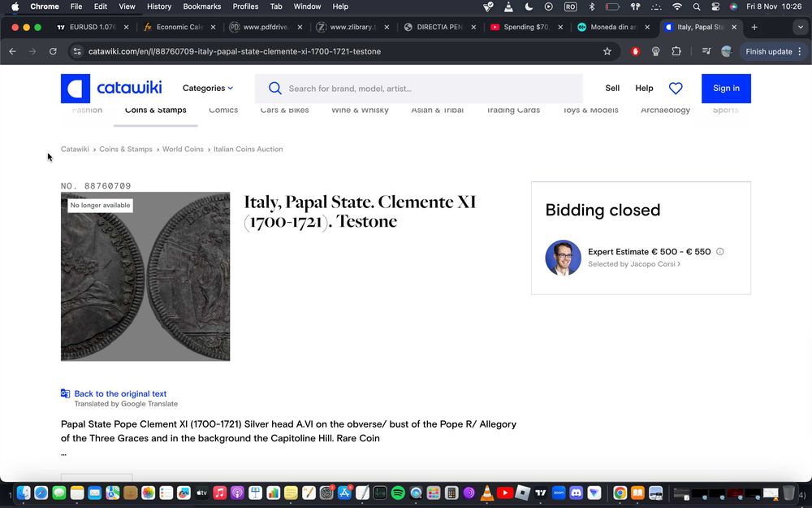Open the media controls icon in the Chrome toolbar
The width and height of the screenshot is (812, 508).
pyautogui.click(x=706, y=51)
